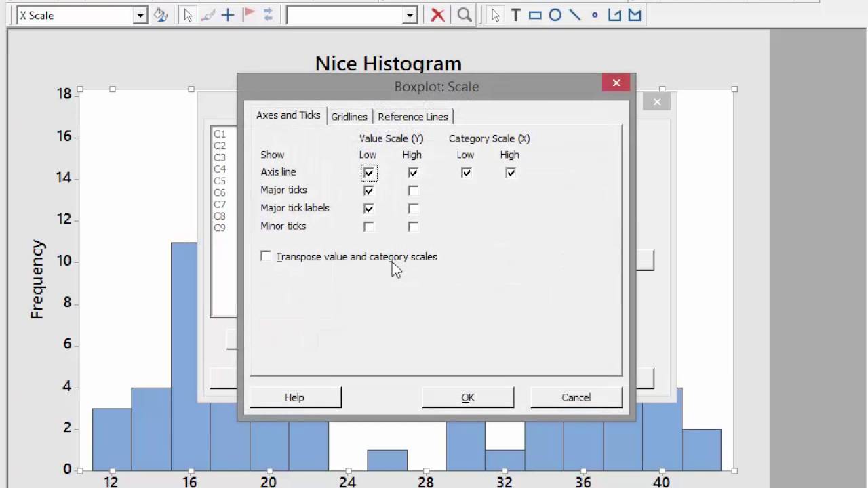Uncheck Axis line High for Value Scale

[413, 173]
